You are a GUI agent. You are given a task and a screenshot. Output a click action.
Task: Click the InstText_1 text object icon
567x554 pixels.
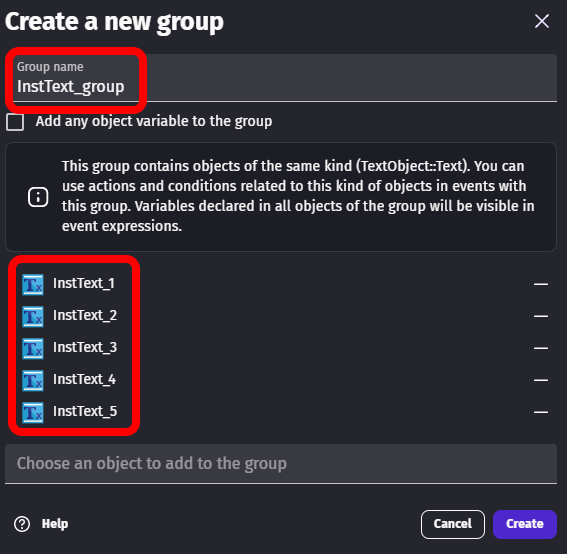pos(33,285)
